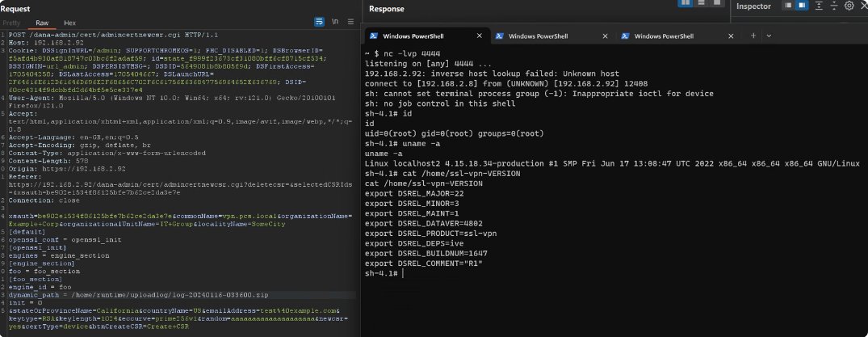868x337 pixels.
Task: Switch to the Hex tab
Action: 69,23
